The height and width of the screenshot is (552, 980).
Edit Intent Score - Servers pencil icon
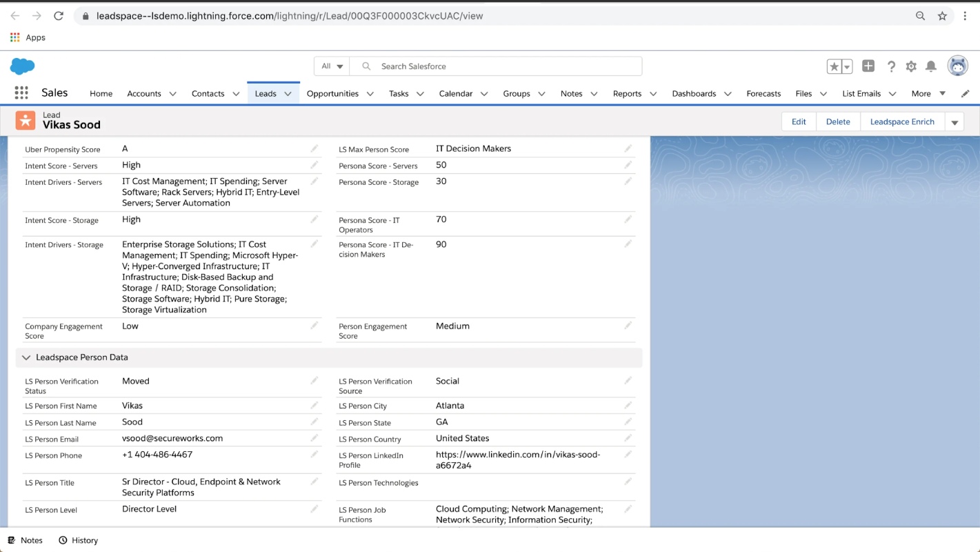point(314,165)
